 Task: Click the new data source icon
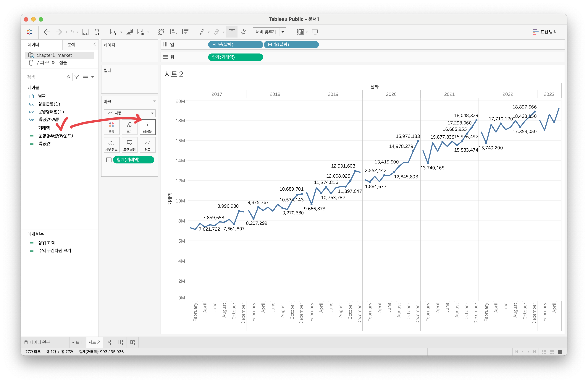pyautogui.click(x=97, y=32)
